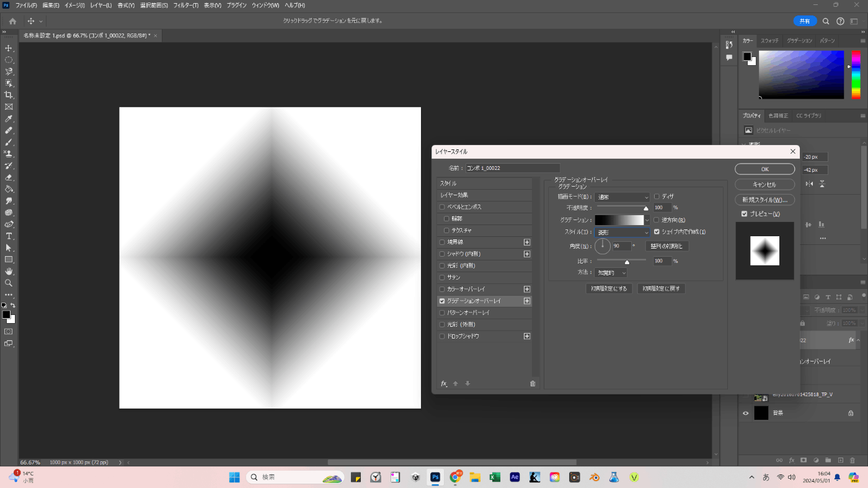Click the 整列の初期化 button
Image resolution: width=868 pixels, height=488 pixels.
click(666, 246)
